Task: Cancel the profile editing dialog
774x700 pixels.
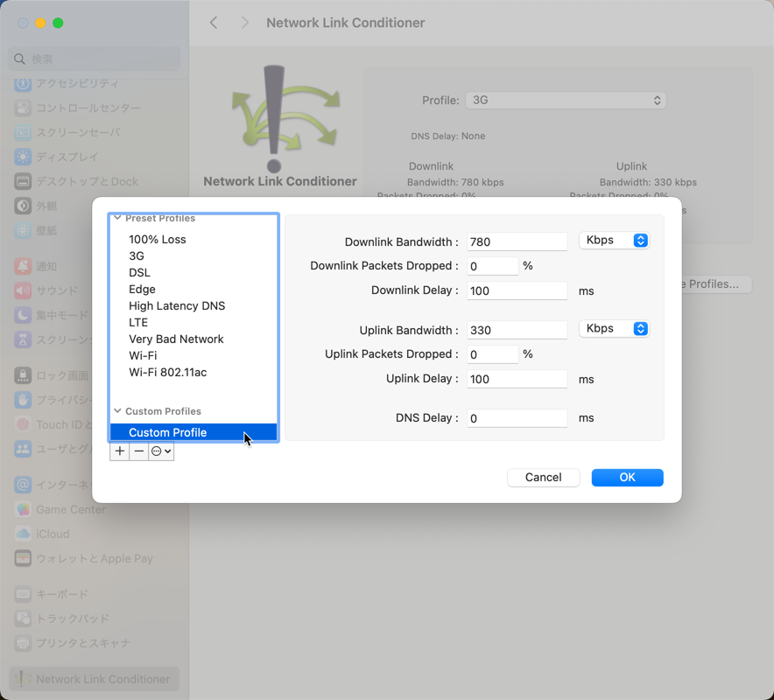Action: point(543,477)
